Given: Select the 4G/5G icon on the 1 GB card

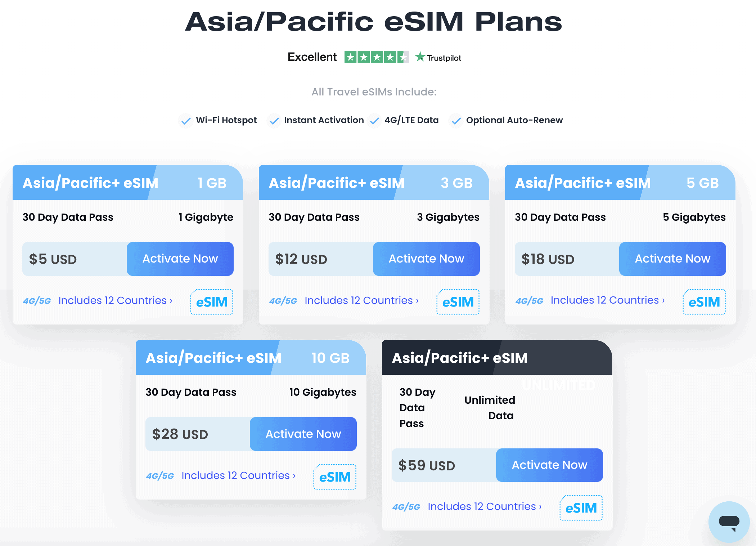Looking at the screenshot, I should [x=37, y=300].
